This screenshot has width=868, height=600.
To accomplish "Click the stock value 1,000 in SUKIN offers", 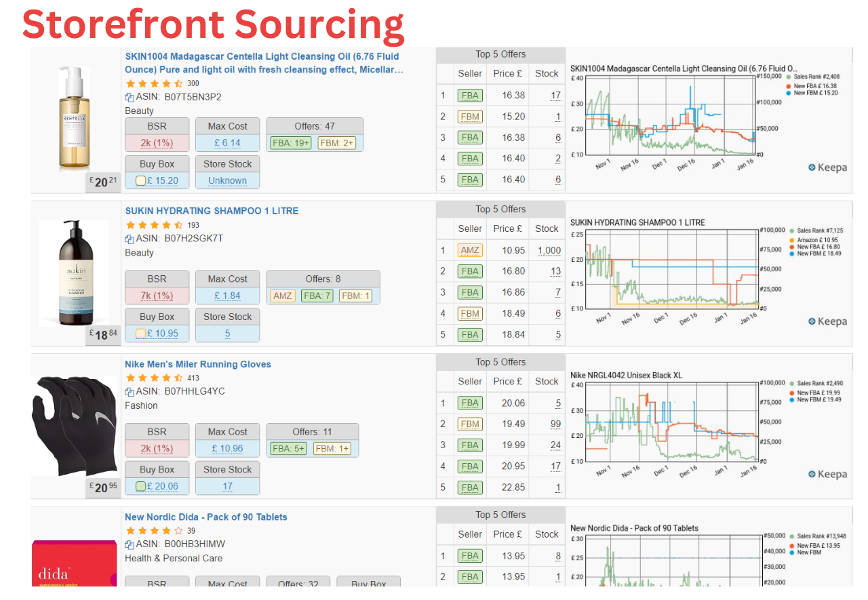I will [549, 250].
